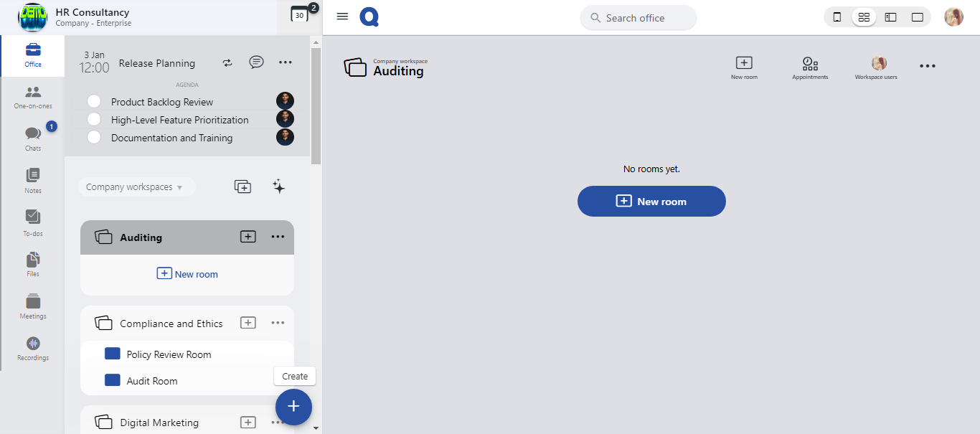The width and height of the screenshot is (980, 434).
Task: Click the blue New room button
Action: click(651, 202)
